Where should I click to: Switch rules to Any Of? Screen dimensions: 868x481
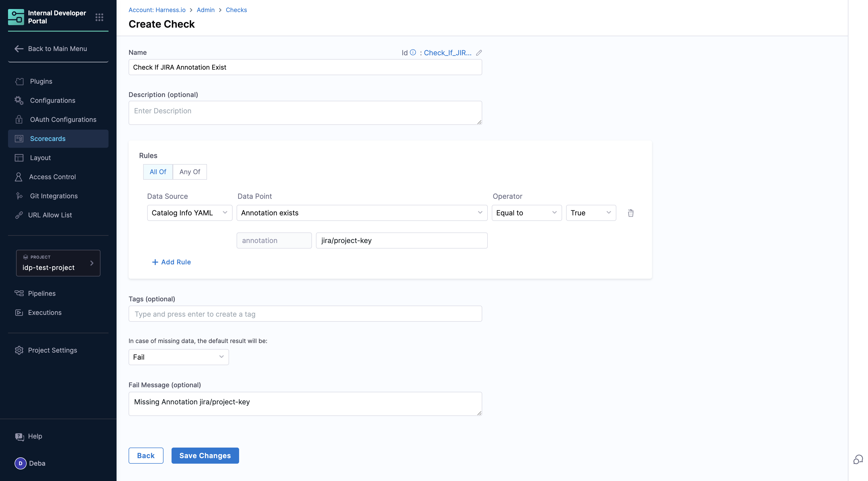click(190, 172)
